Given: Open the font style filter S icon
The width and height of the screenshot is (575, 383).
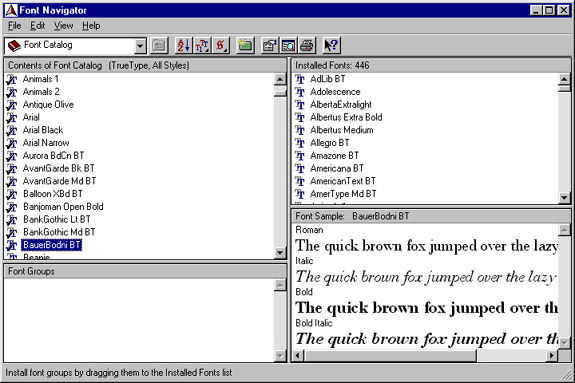Looking at the screenshot, I should click(221, 45).
